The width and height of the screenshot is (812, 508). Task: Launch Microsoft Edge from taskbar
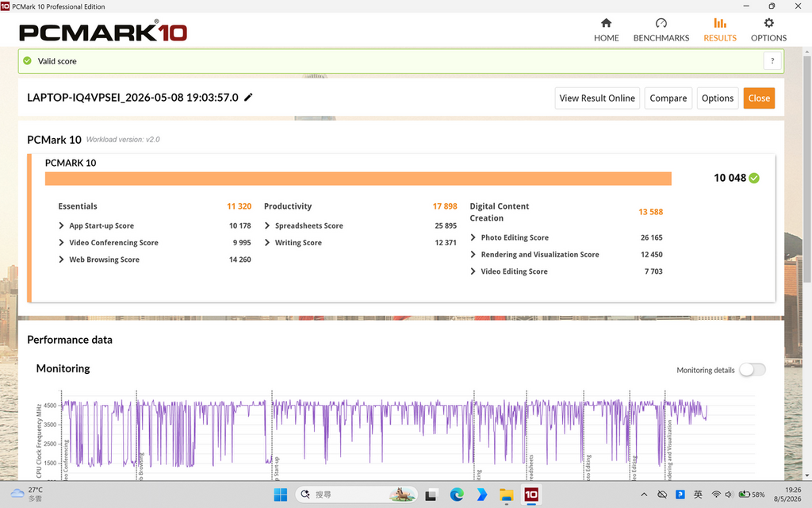(456, 495)
